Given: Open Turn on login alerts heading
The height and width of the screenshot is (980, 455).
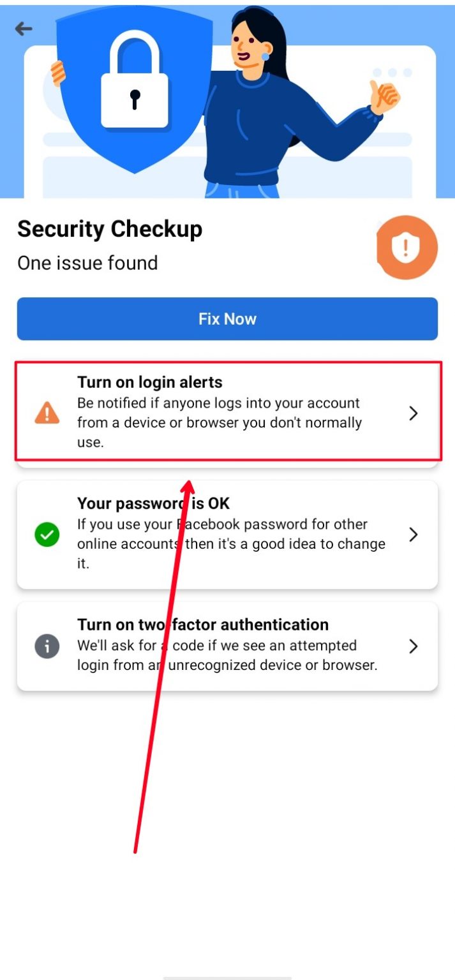Looking at the screenshot, I should coord(150,383).
